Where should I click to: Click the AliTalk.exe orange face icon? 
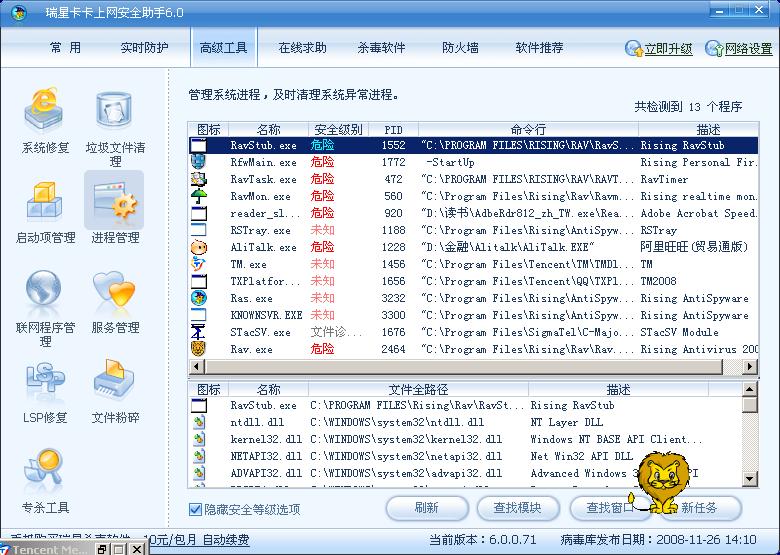(198, 247)
